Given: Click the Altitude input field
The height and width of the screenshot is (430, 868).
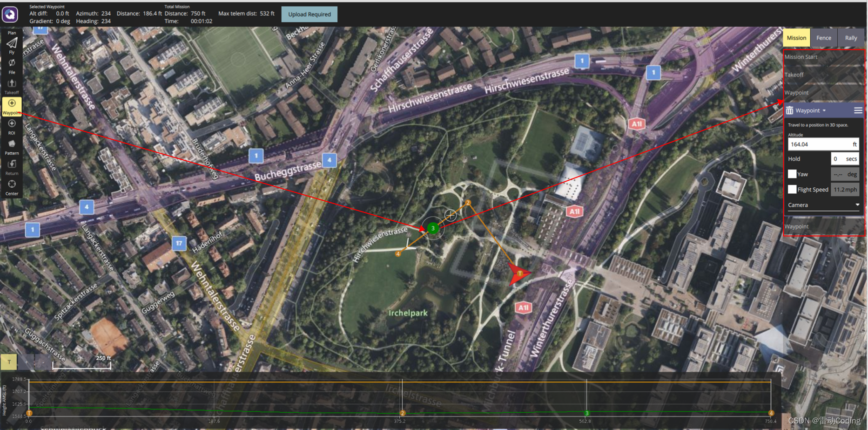Looking at the screenshot, I should coord(823,144).
